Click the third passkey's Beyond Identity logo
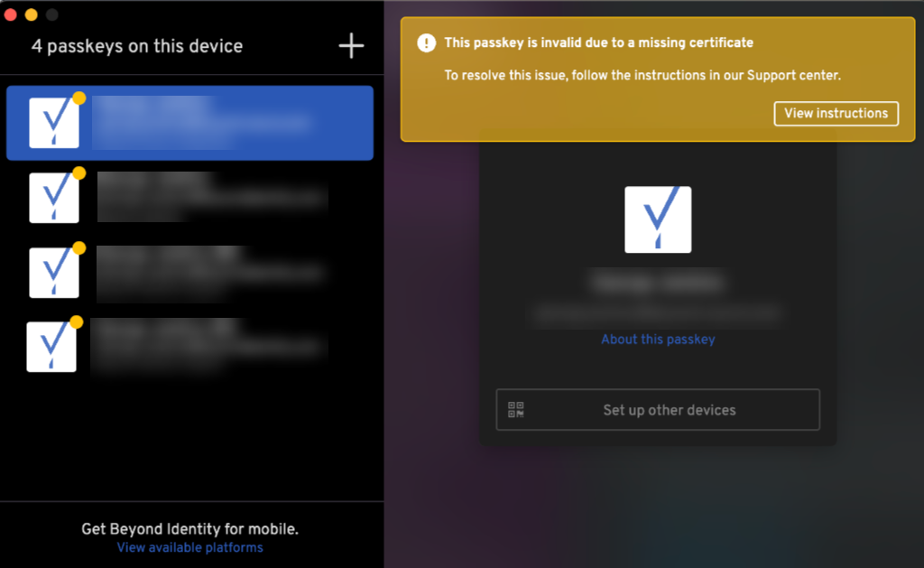The image size is (924, 568). 54,273
